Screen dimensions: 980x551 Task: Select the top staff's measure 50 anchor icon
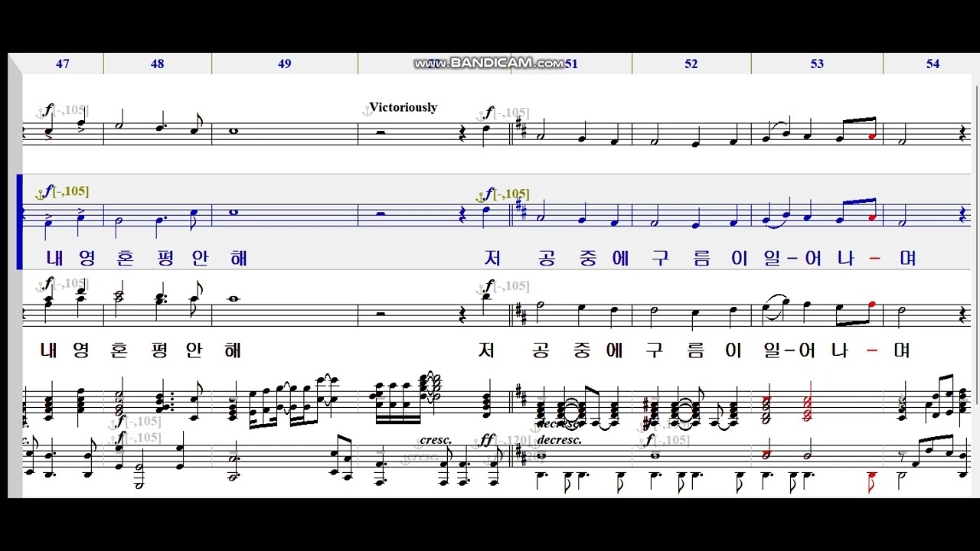coord(481,116)
